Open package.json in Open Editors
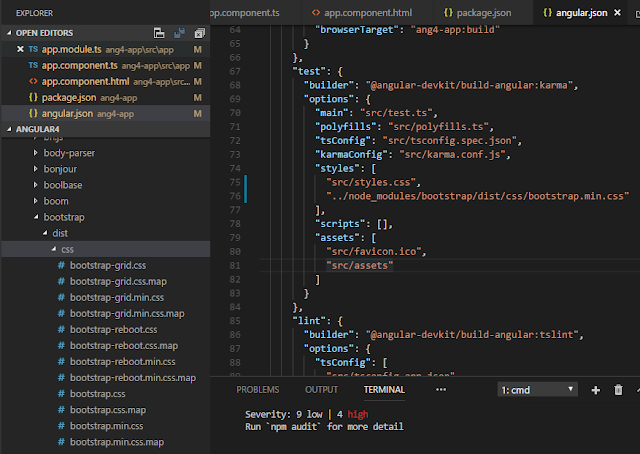The height and width of the screenshot is (454, 640). (106, 98)
